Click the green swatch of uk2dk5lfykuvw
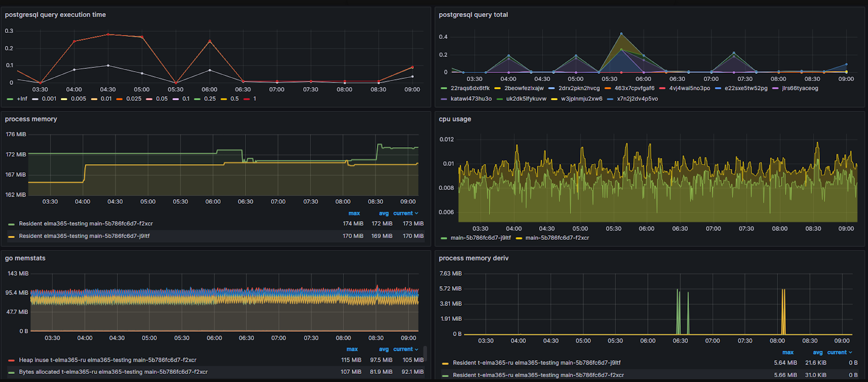 coord(500,99)
